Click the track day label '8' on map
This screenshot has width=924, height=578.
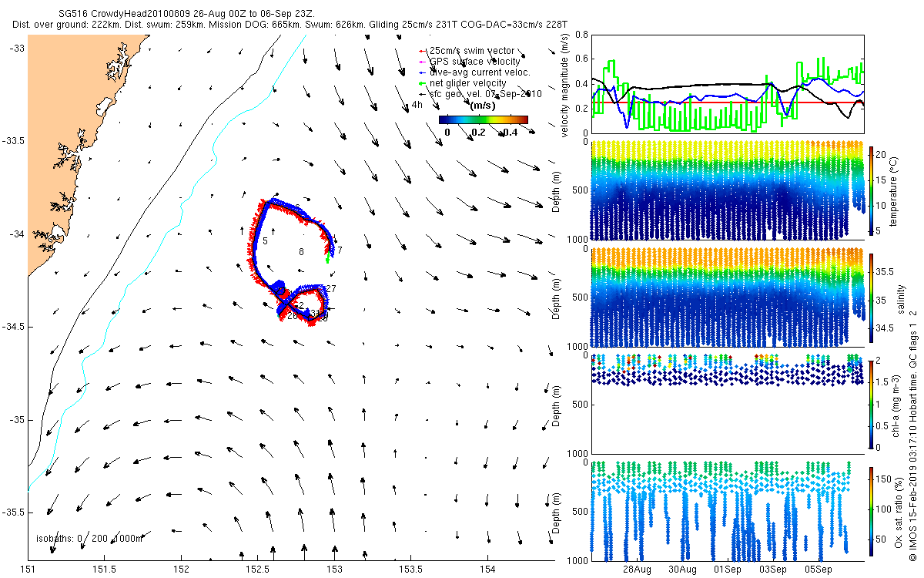[302, 252]
